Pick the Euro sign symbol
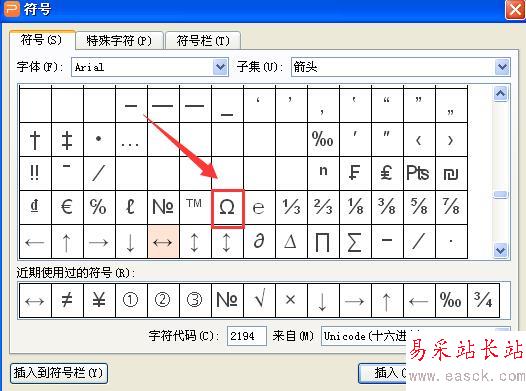This screenshot has height=391, width=526. tap(67, 208)
